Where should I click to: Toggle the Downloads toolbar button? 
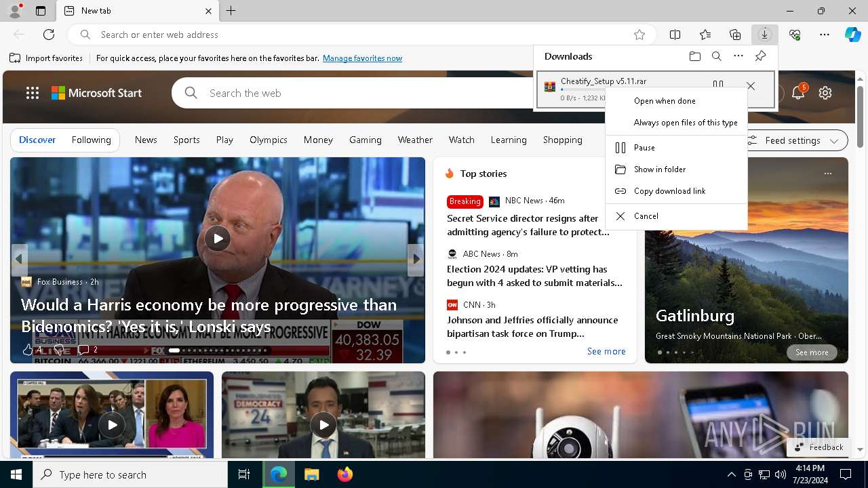764,35
